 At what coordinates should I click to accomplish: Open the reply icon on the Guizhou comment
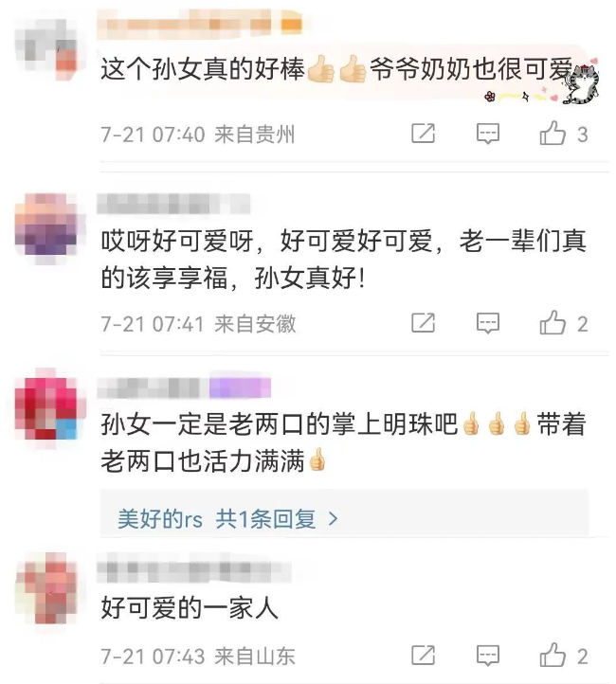point(488,134)
